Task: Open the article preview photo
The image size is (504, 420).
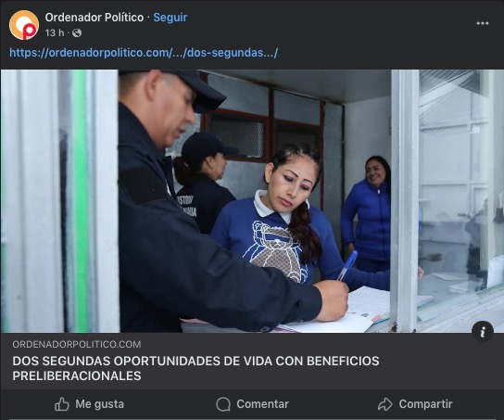Action: point(252,201)
